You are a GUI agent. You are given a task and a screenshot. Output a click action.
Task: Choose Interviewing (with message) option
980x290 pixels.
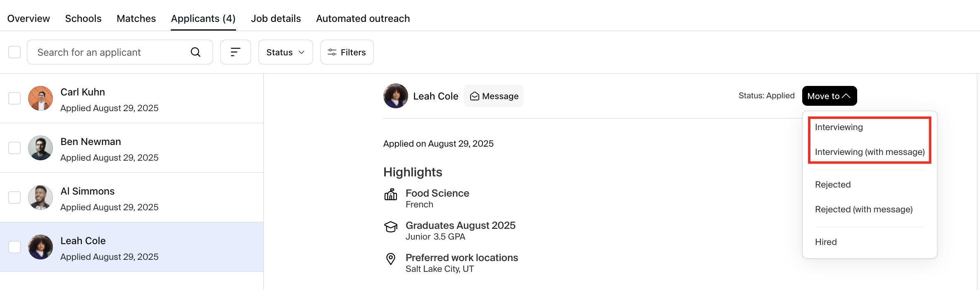870,152
